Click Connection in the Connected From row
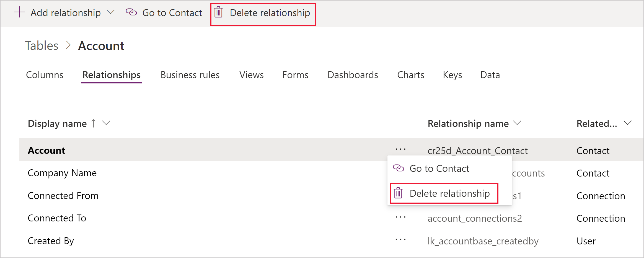This screenshot has width=644, height=258. 601,196
